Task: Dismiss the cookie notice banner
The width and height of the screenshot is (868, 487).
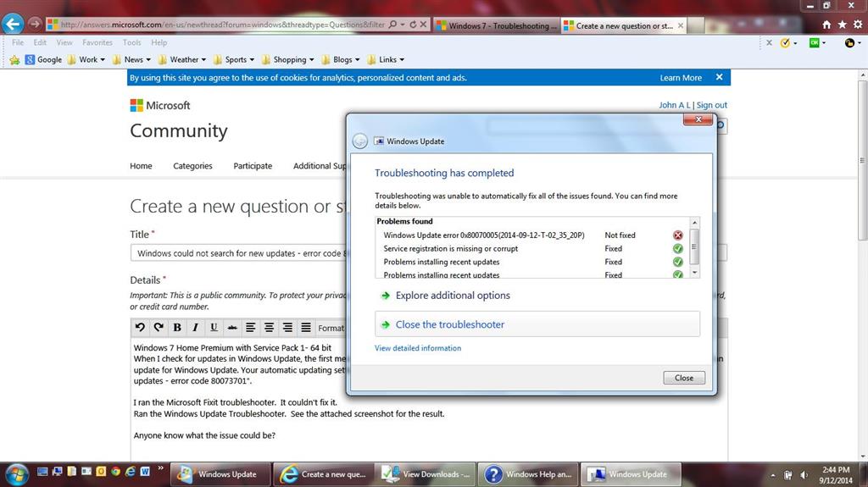Action: pos(719,77)
